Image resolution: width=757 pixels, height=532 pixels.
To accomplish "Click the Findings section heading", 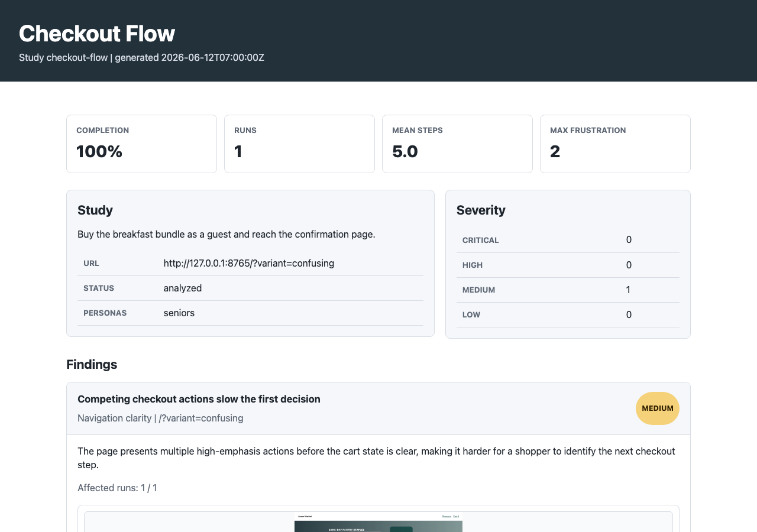I will coord(92,364).
